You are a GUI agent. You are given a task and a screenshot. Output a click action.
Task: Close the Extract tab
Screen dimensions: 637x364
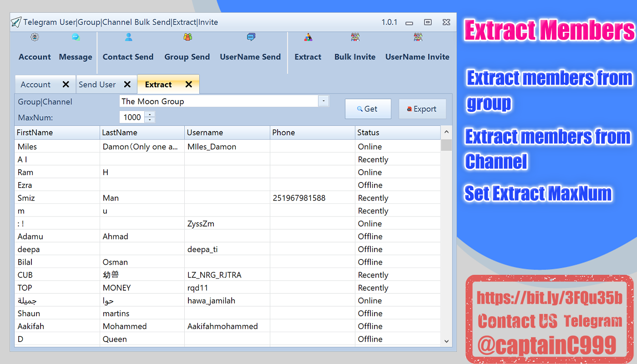point(189,85)
